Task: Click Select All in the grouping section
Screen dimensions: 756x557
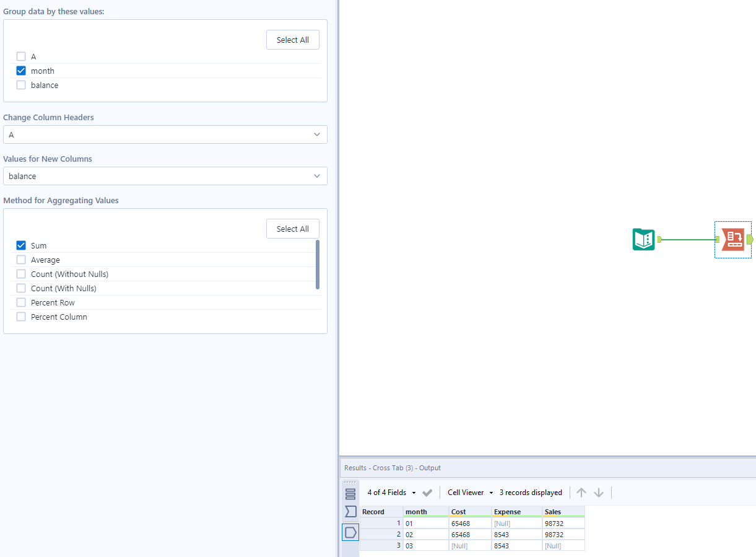Action: pos(292,39)
